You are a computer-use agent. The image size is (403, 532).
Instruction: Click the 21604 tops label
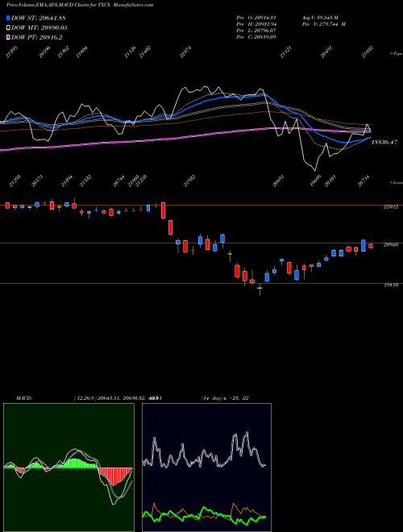[81, 52]
